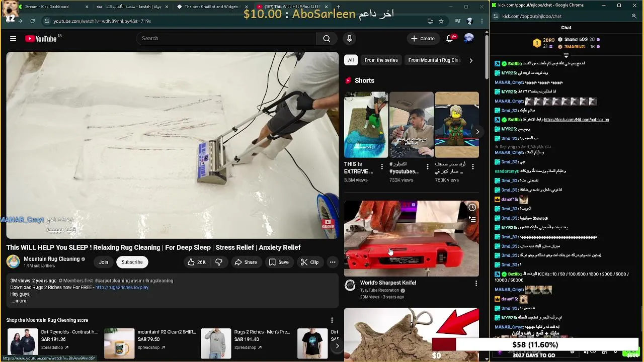Select the From the series chip
The height and width of the screenshot is (362, 644).
(381, 60)
